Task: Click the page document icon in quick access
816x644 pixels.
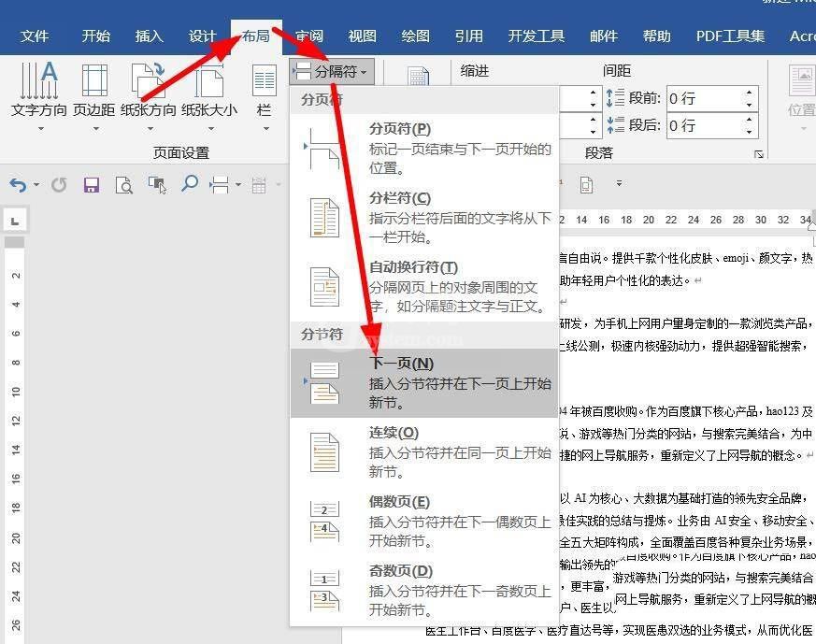Action: (586, 185)
